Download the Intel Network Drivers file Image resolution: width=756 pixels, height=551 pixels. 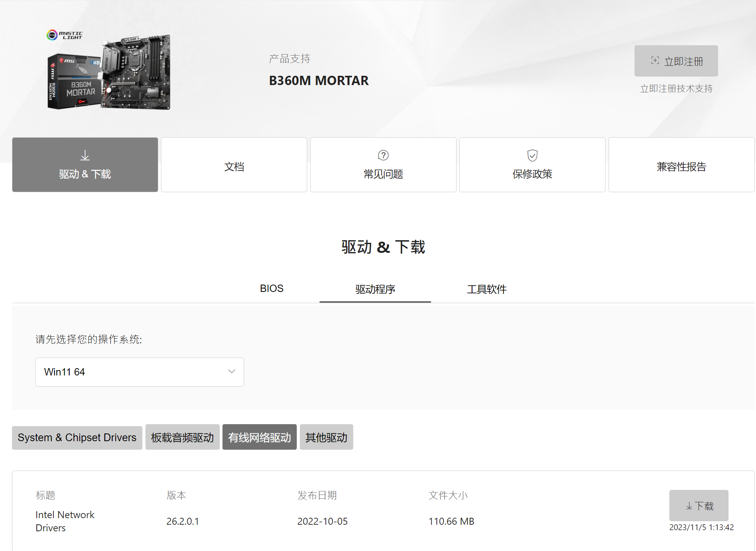[699, 506]
